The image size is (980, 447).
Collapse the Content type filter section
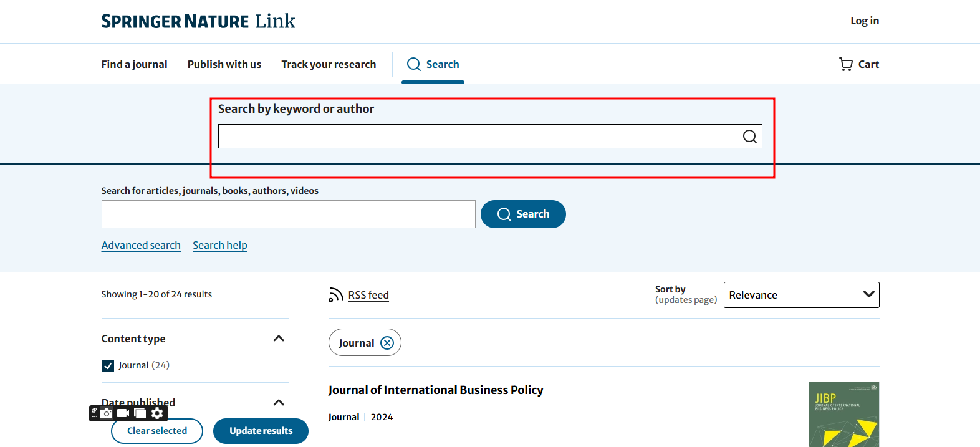279,339
